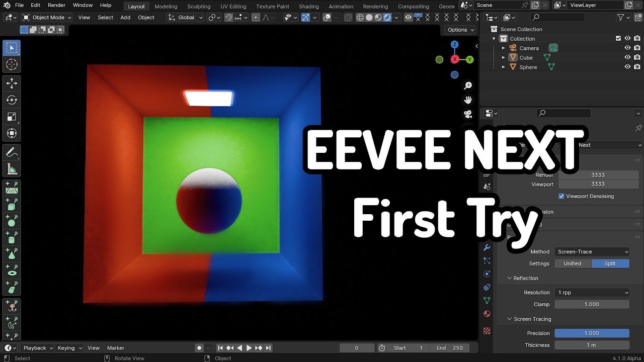
Task: Click the red X axis gizmo
Action: pyautogui.click(x=455, y=59)
